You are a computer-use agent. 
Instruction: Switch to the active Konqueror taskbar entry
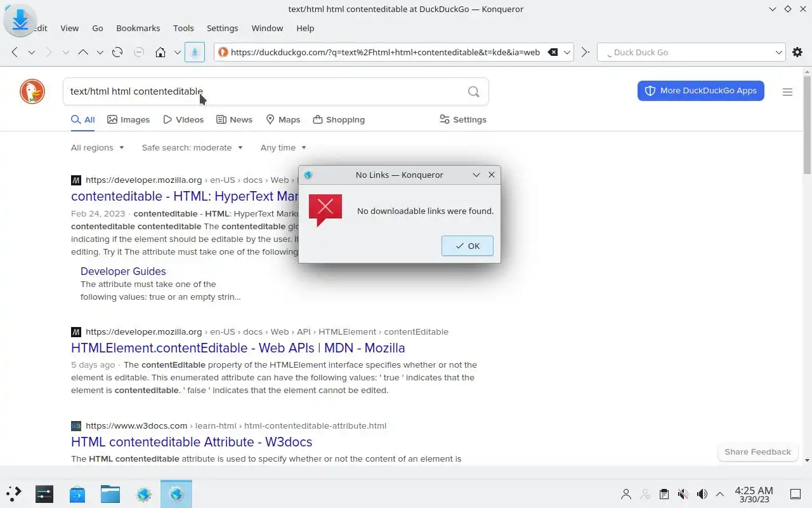pos(176,493)
